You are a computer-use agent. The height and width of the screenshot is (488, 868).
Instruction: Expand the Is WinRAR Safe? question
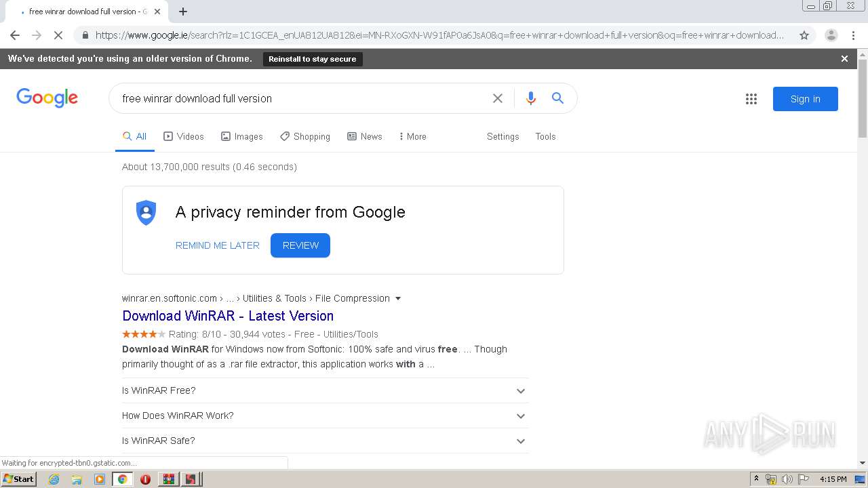[x=325, y=441]
